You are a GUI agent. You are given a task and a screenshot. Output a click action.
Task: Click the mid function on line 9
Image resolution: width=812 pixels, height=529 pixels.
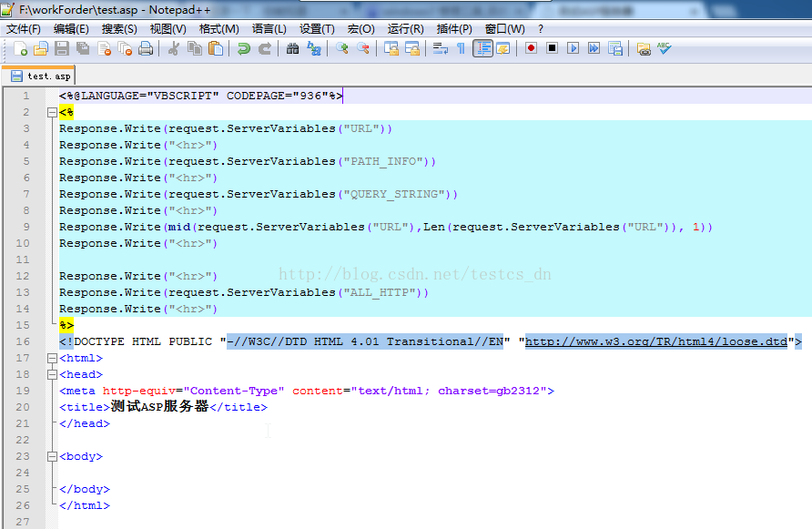178,227
